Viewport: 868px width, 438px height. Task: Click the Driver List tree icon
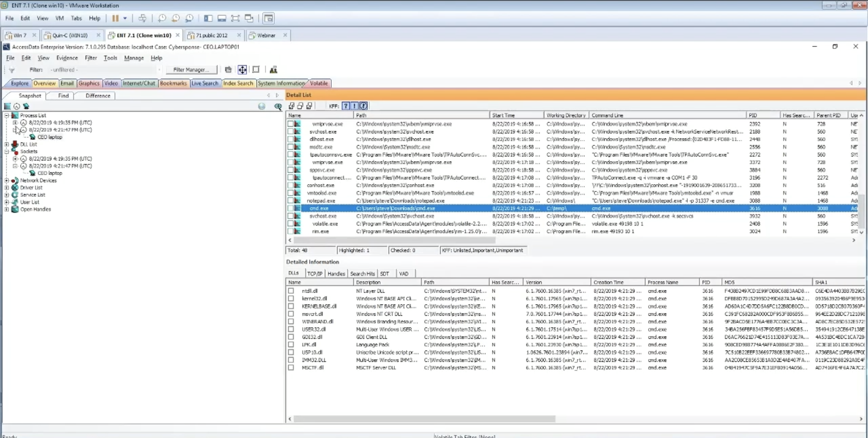[x=15, y=188]
